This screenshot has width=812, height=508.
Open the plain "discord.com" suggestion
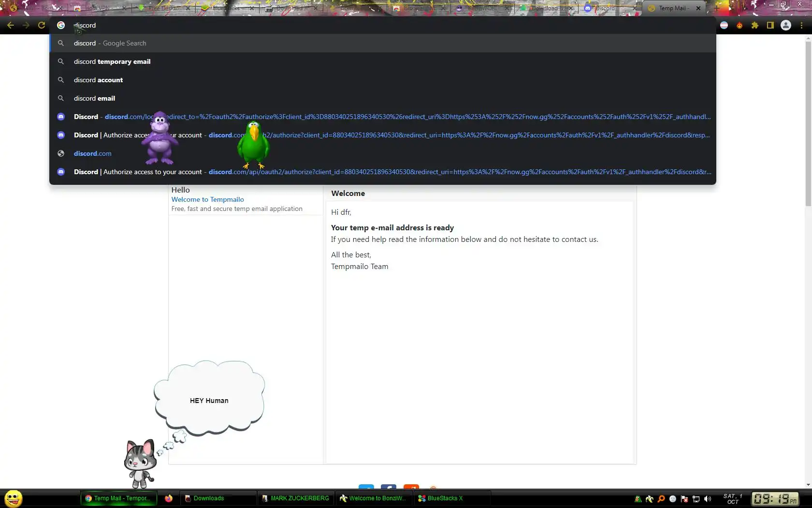tap(383, 153)
